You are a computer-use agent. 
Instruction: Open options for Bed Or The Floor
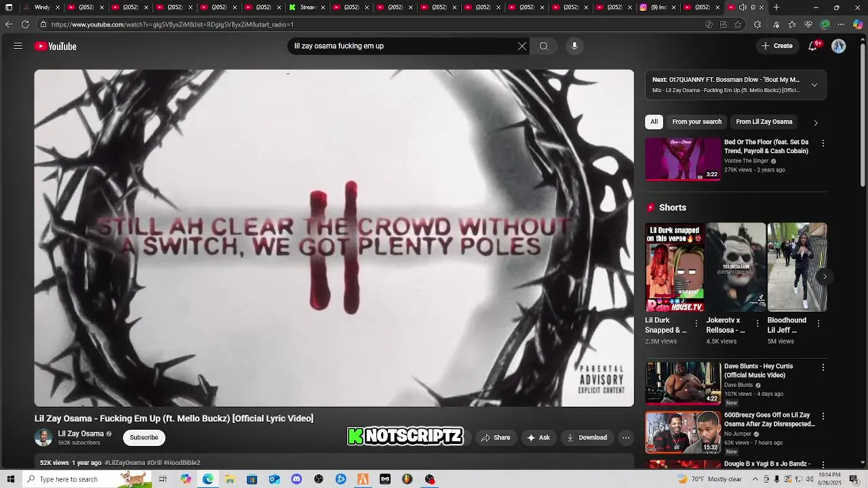point(823,144)
